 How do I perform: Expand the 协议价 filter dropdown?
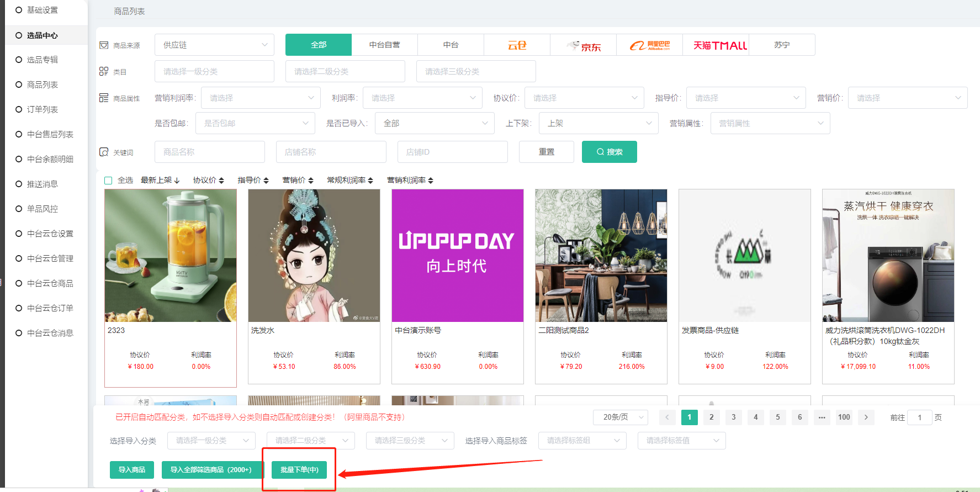pos(584,98)
